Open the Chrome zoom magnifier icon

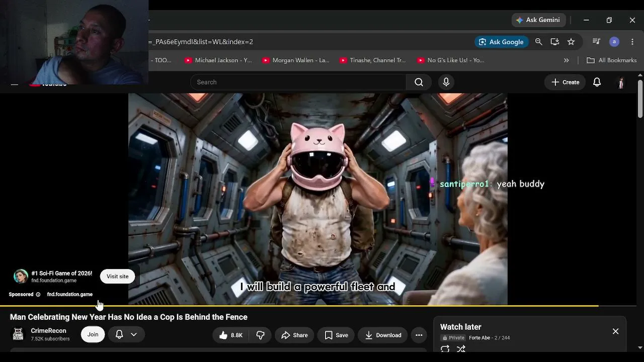(x=539, y=42)
